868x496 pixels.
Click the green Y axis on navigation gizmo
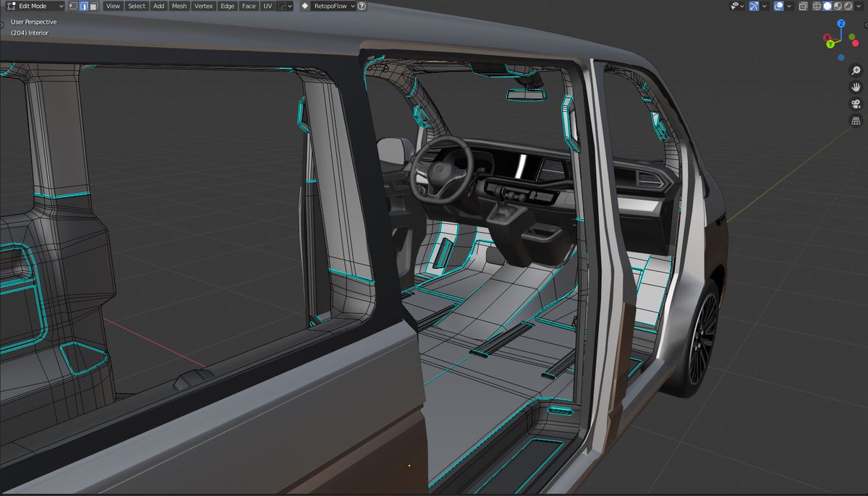tap(829, 42)
